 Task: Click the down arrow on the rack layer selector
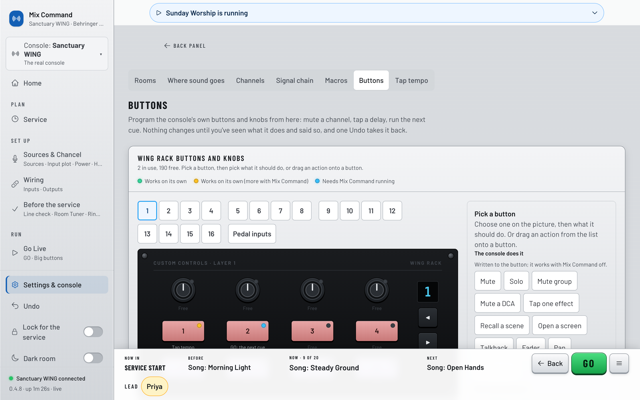(428, 342)
